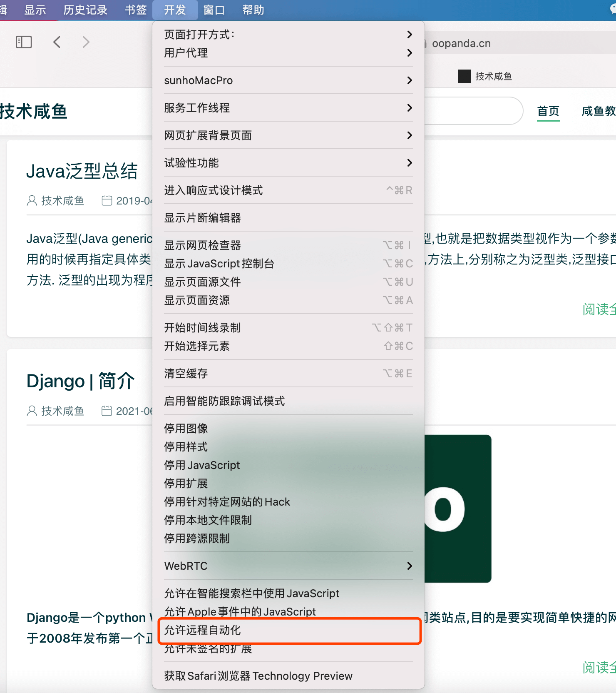Expand the sunhoMacPro submenu
This screenshot has height=693, width=616.
click(288, 80)
